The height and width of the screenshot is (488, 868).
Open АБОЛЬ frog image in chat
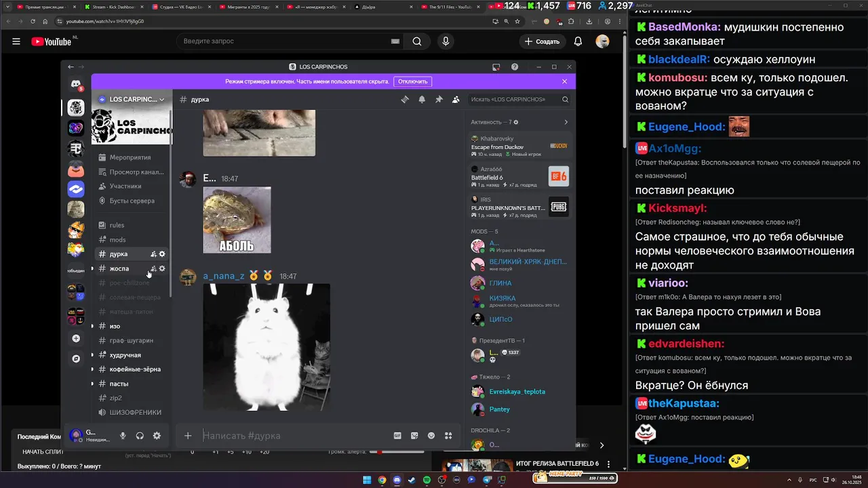point(237,220)
